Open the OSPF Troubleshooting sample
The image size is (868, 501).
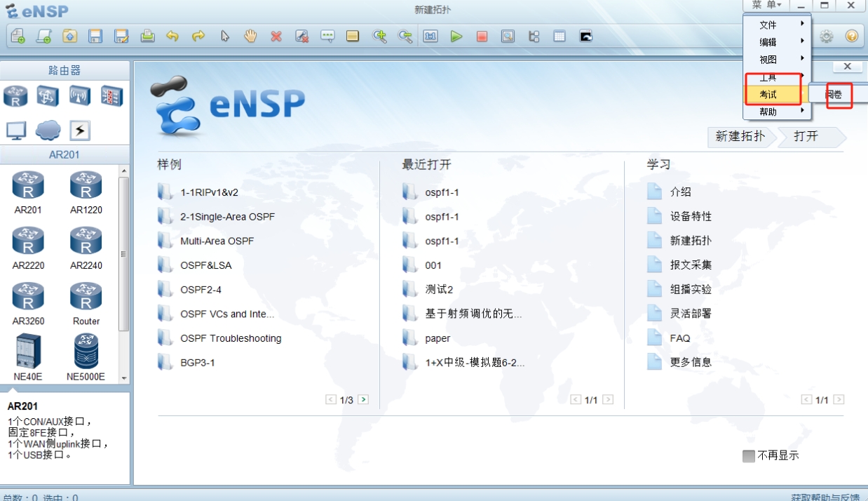click(230, 338)
